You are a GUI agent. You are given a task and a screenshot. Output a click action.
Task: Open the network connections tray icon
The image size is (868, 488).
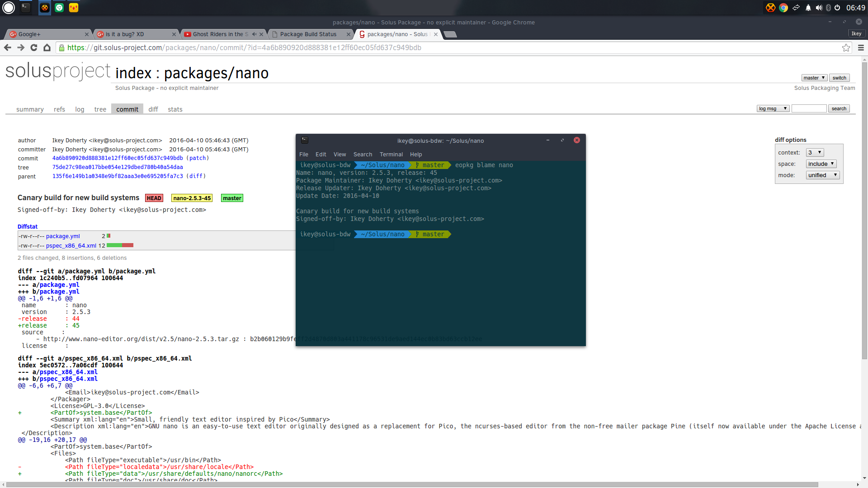[796, 8]
